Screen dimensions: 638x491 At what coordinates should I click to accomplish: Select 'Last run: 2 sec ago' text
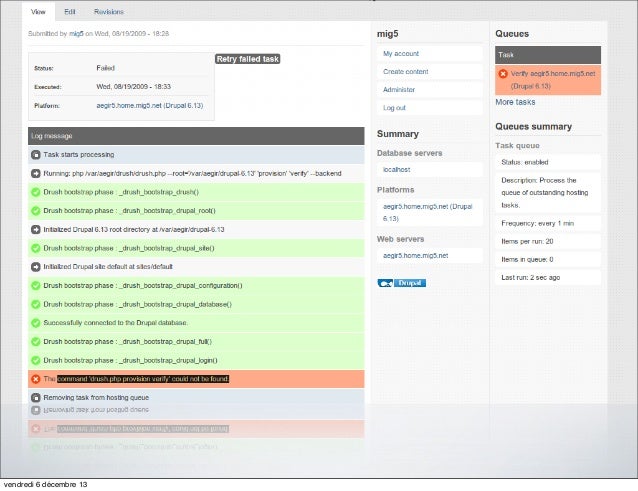[x=531, y=277]
